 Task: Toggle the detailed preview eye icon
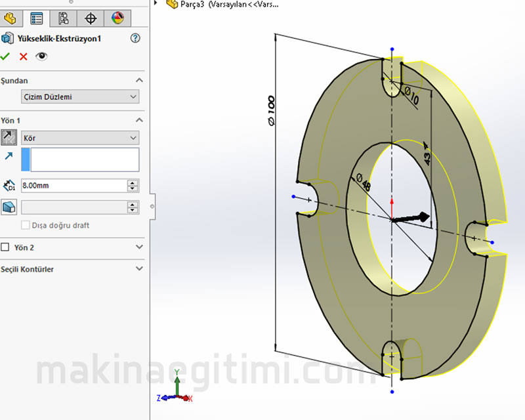point(41,56)
